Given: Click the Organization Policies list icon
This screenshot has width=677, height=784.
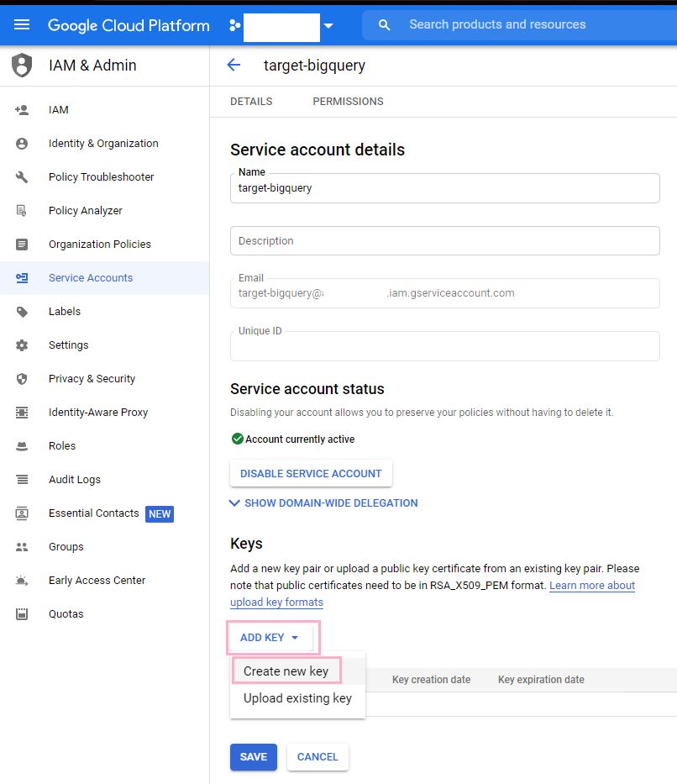Looking at the screenshot, I should (x=22, y=244).
